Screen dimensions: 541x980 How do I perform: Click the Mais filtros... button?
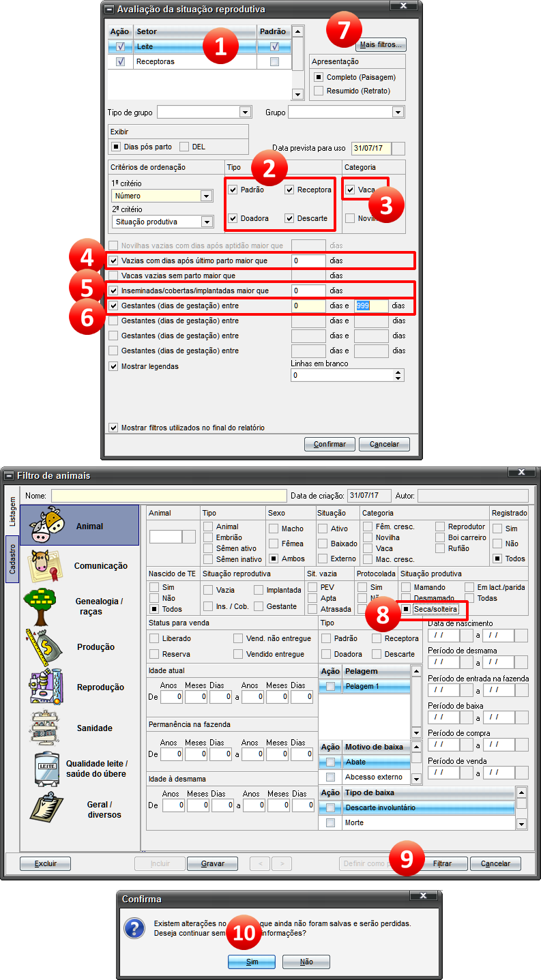(x=381, y=45)
